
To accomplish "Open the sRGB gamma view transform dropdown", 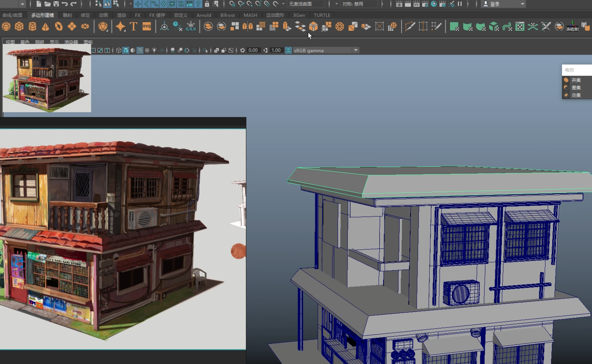I will click(326, 50).
